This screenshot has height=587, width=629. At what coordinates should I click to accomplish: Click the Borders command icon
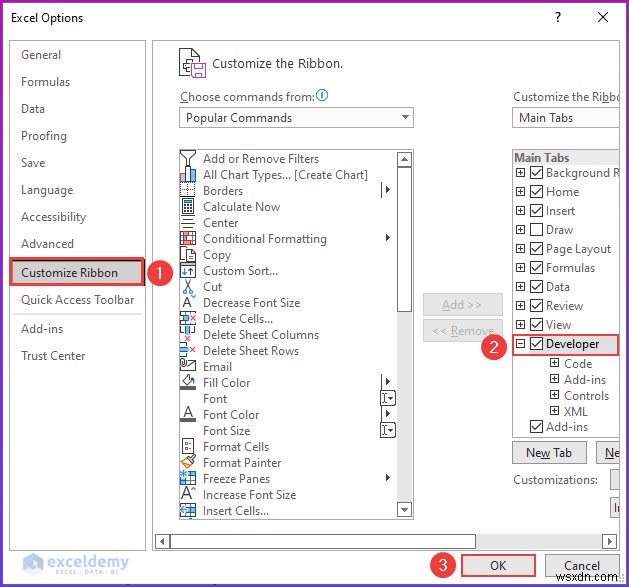click(x=188, y=190)
